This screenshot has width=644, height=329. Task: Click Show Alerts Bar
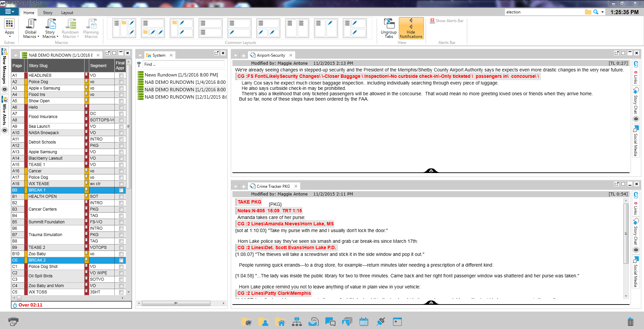coord(447,21)
